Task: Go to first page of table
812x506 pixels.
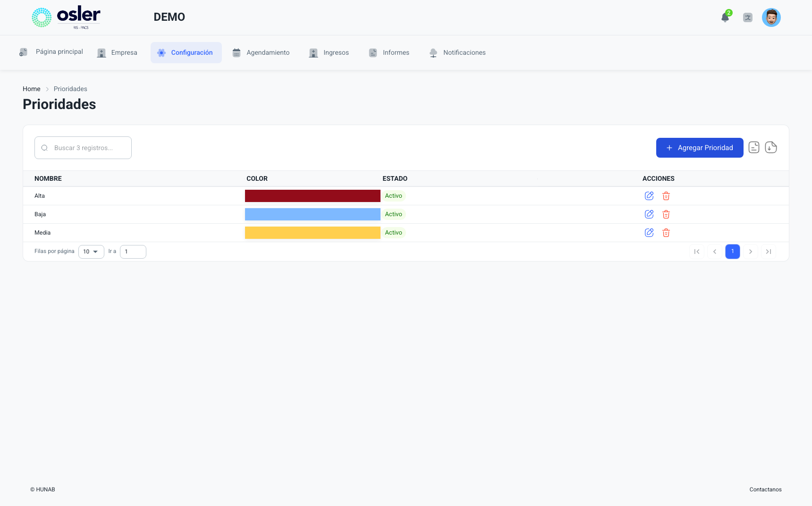Action: pyautogui.click(x=697, y=252)
